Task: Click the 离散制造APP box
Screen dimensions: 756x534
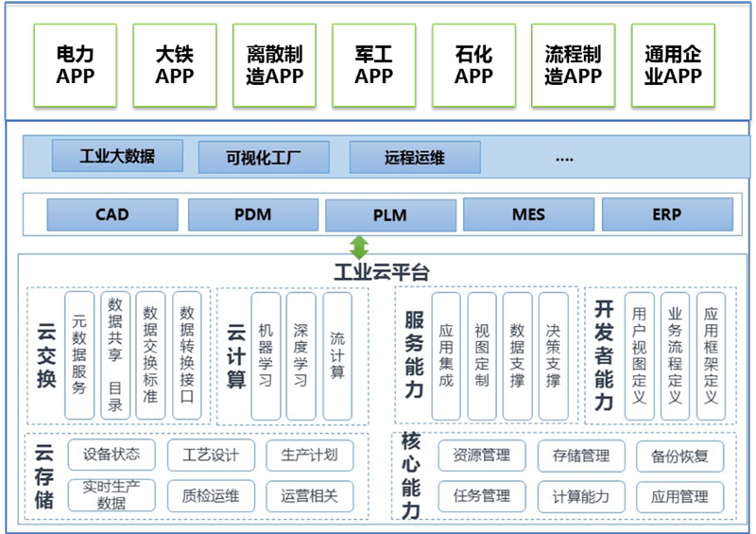Action: coord(274,63)
